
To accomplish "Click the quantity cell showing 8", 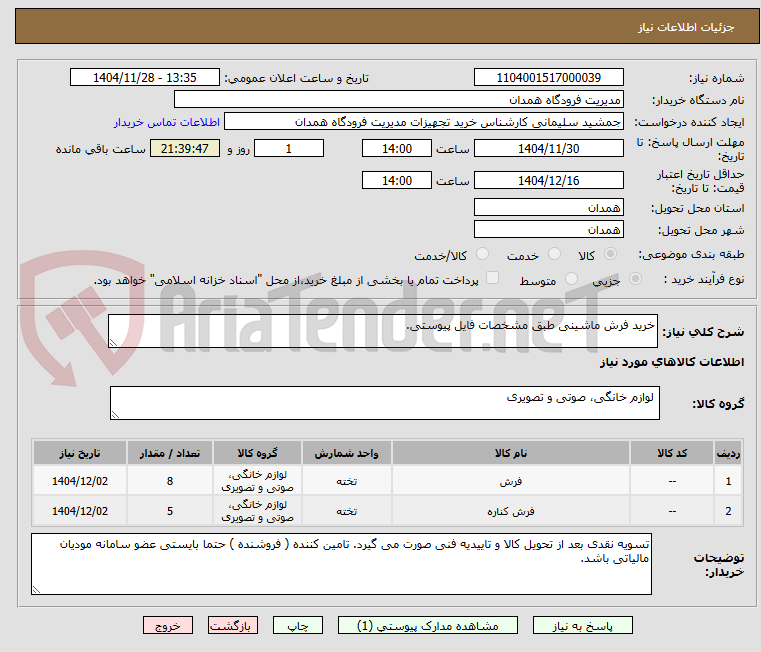I will click(170, 481).
